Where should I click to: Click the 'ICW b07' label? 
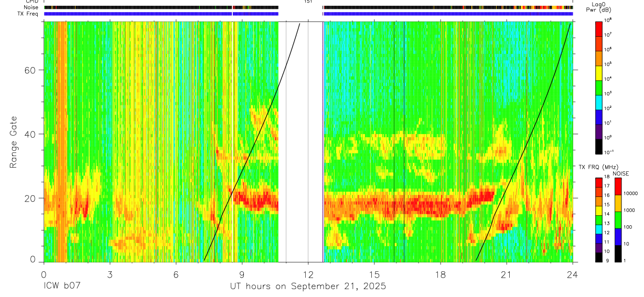point(62,286)
